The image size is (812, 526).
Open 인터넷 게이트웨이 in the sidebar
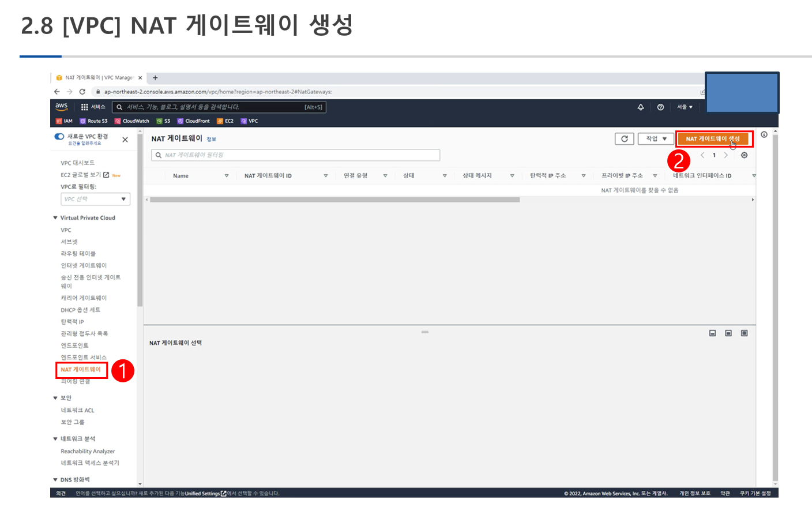(84, 266)
